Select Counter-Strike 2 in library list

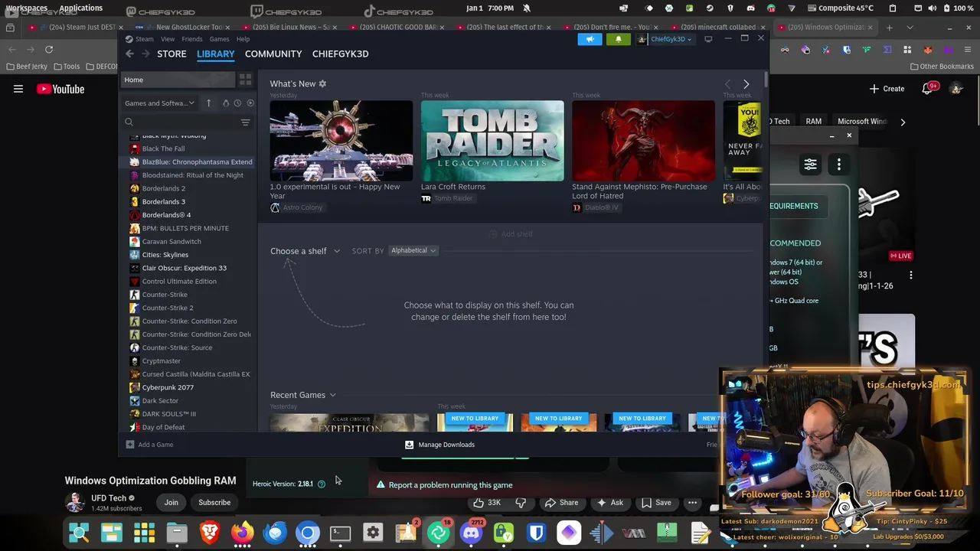(167, 308)
